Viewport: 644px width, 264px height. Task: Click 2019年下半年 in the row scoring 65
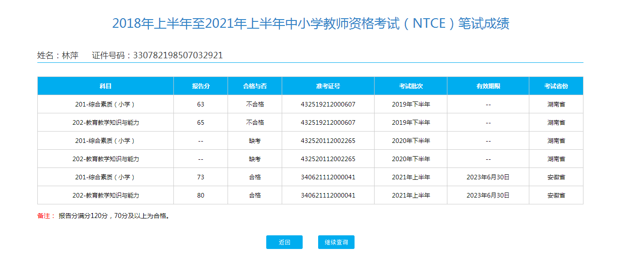click(x=411, y=122)
